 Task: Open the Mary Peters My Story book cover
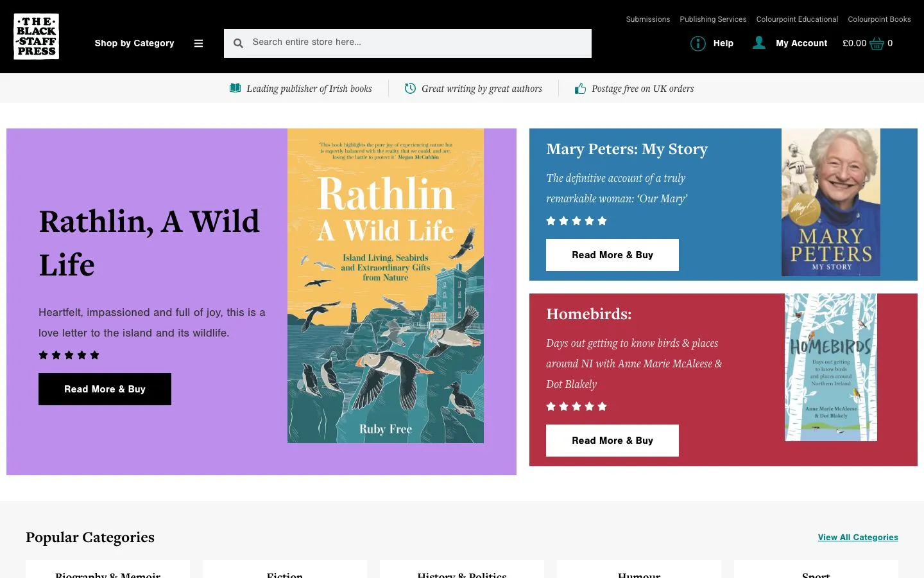831,202
